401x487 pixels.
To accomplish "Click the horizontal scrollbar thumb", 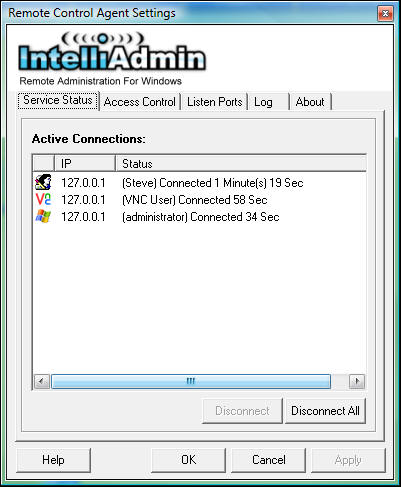I will (x=191, y=381).
